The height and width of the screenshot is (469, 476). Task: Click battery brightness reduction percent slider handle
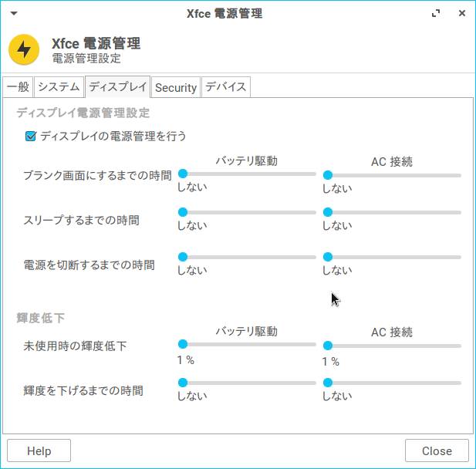(x=183, y=344)
